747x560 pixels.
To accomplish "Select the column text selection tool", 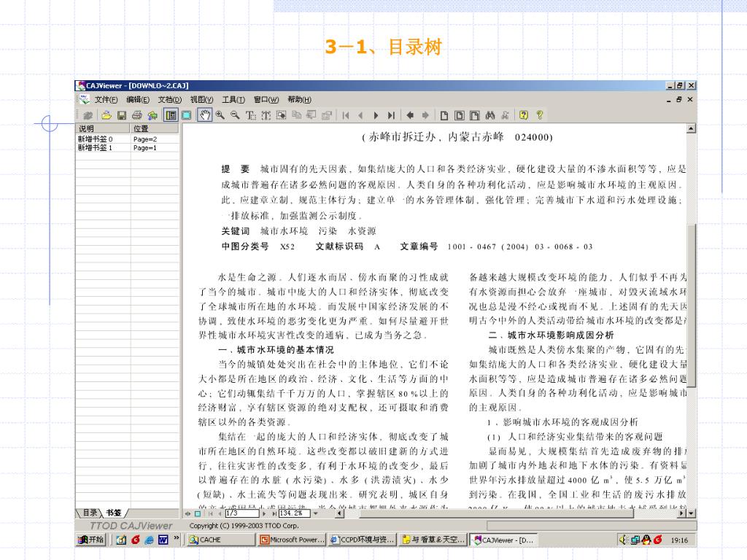I will pos(266,114).
